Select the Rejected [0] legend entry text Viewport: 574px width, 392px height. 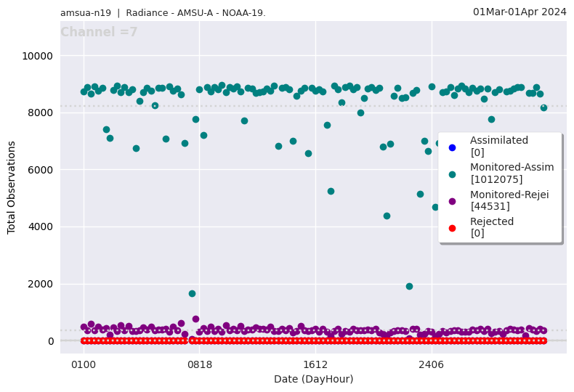[491, 227]
